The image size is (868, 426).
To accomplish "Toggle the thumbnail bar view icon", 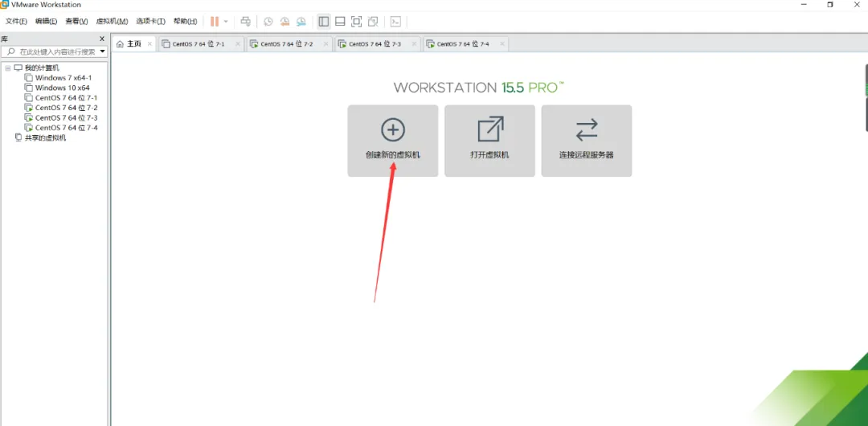I will (x=341, y=22).
